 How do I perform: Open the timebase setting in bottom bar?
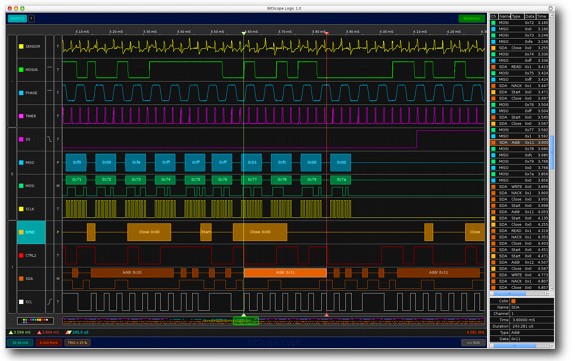point(20,343)
